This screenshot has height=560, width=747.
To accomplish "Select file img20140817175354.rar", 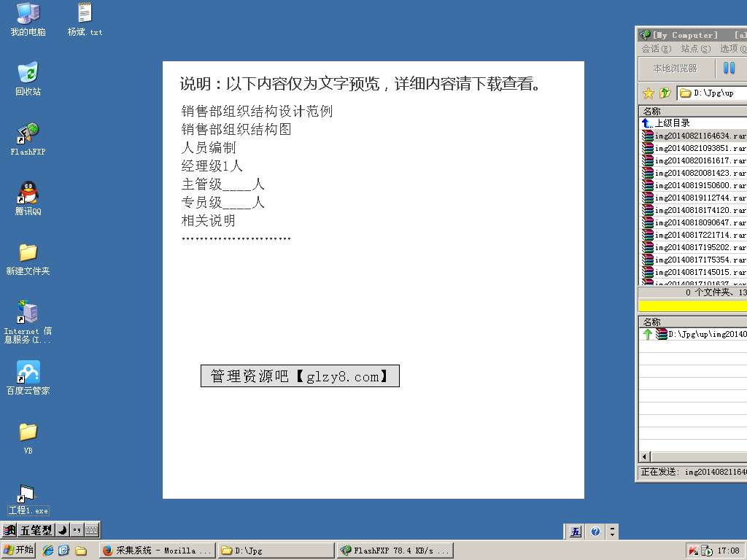I will (x=694, y=260).
